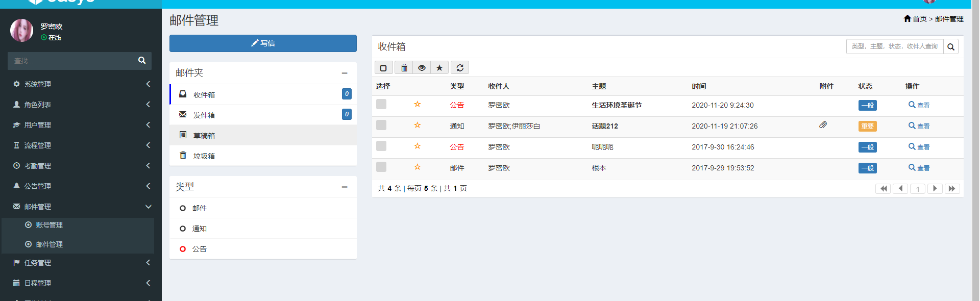The height and width of the screenshot is (301, 980).
Task: Tick checkbox for 呃呃呃 row
Action: tap(381, 146)
